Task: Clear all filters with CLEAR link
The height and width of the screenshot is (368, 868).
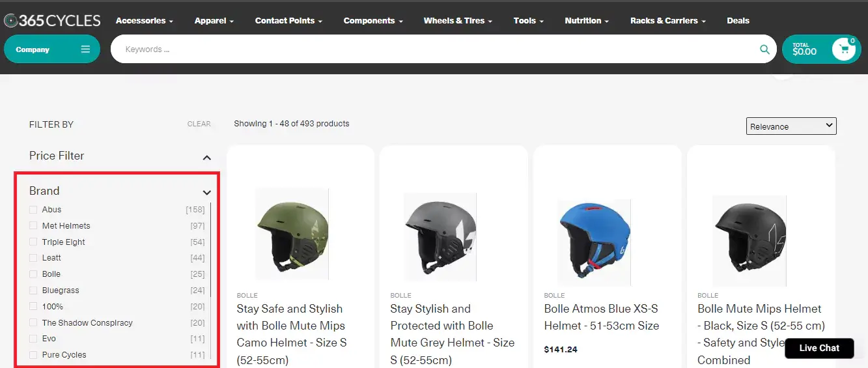Action: tap(199, 124)
